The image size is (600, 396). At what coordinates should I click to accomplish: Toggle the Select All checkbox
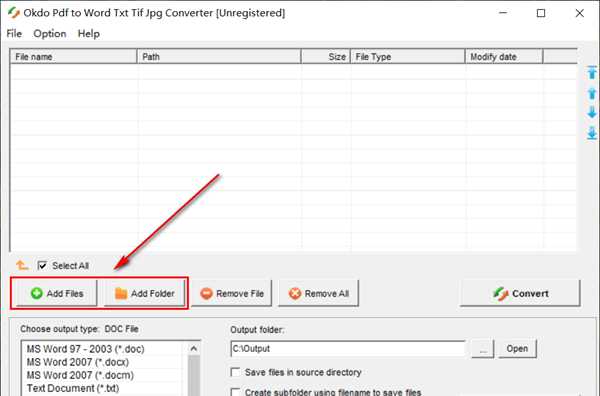click(x=42, y=266)
